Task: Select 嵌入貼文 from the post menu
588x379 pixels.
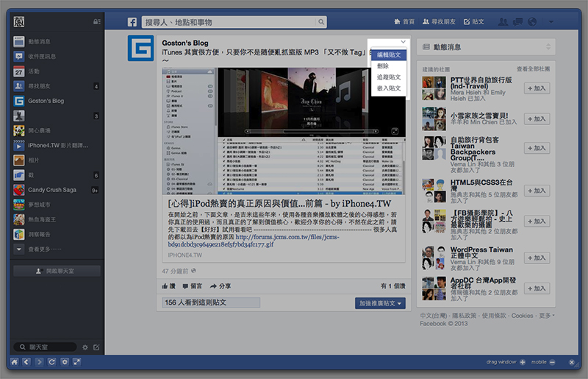Action: point(389,88)
